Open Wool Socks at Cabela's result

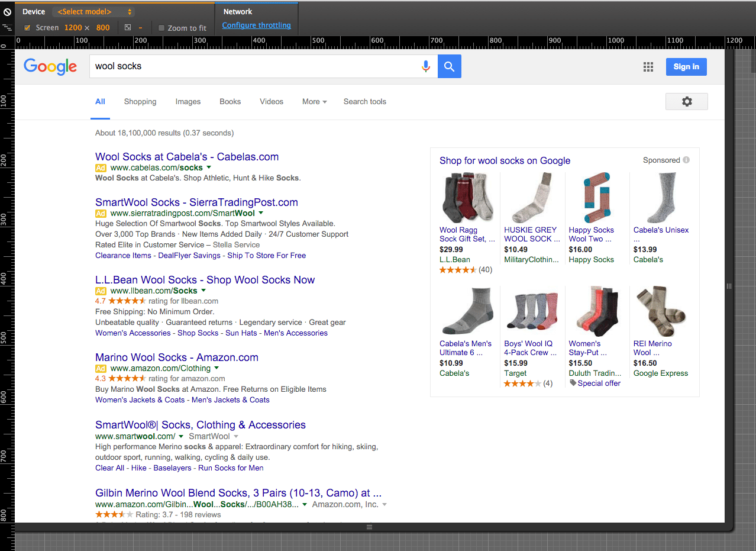187,157
